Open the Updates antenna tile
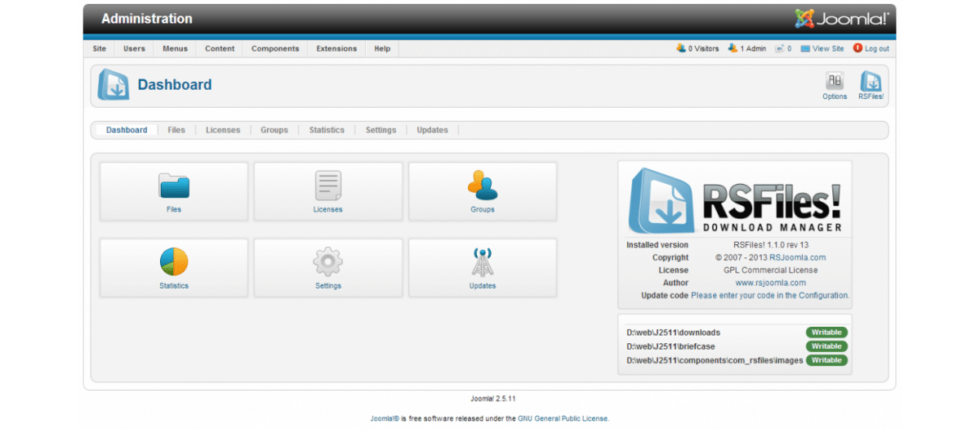 [x=482, y=268]
